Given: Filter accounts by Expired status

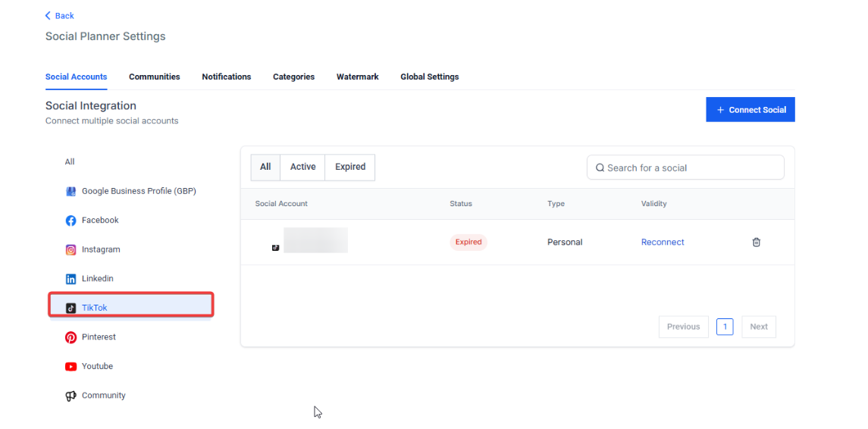Looking at the screenshot, I should pos(349,168).
